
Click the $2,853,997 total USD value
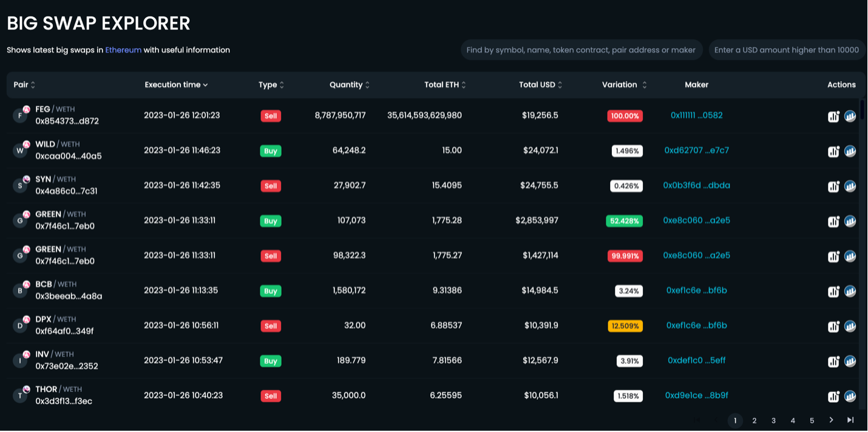pos(537,221)
